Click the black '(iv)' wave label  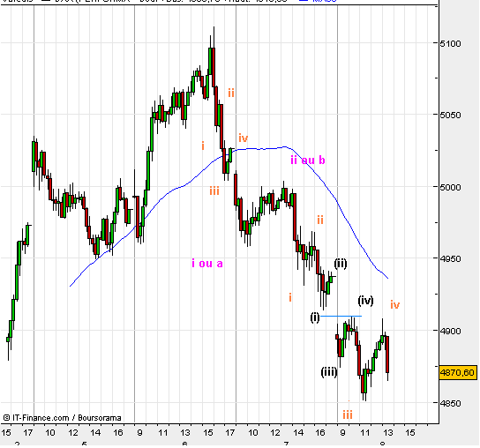coord(366,301)
